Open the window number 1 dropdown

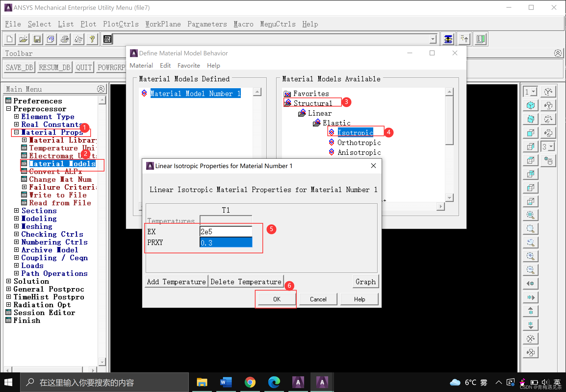click(533, 92)
